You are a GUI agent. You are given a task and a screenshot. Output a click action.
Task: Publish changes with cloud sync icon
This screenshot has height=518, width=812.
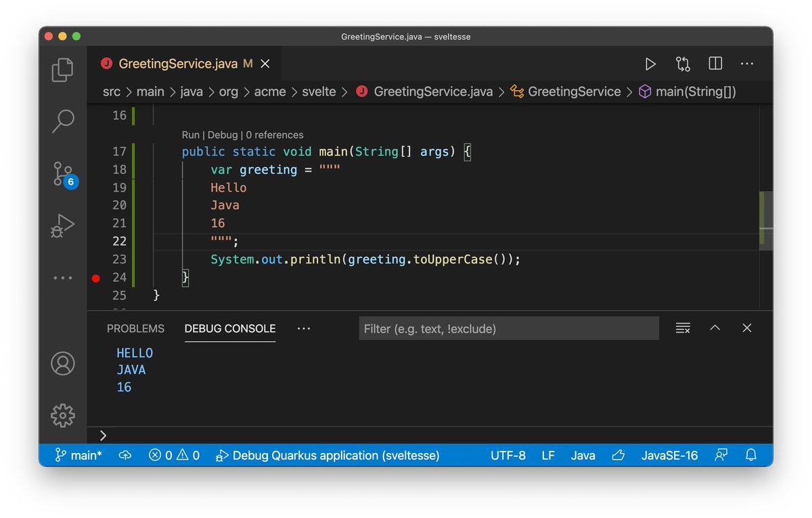125,455
